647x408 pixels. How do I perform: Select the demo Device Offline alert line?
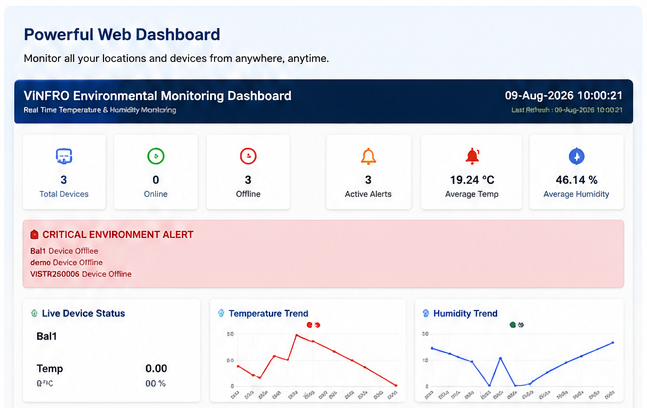66,262
